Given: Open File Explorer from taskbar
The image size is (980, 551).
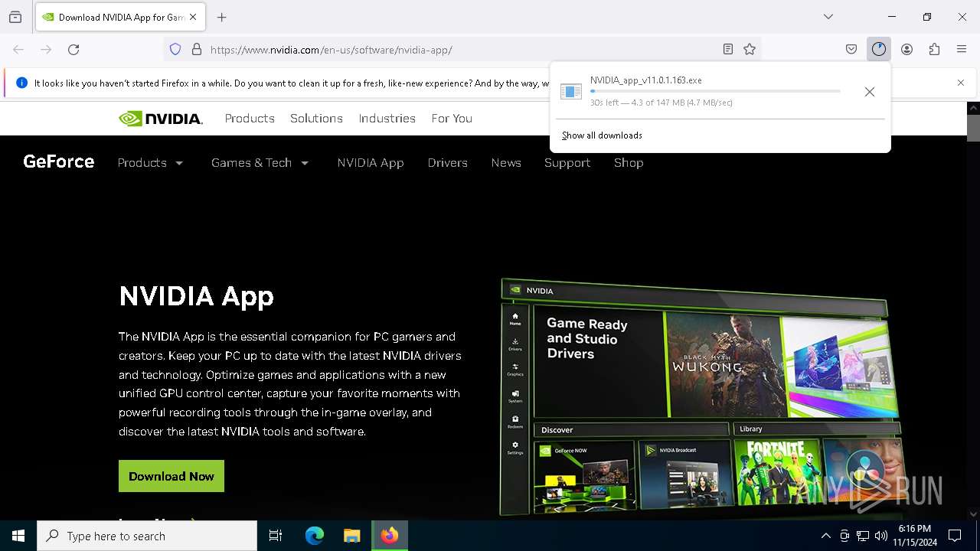Looking at the screenshot, I should 351,536.
